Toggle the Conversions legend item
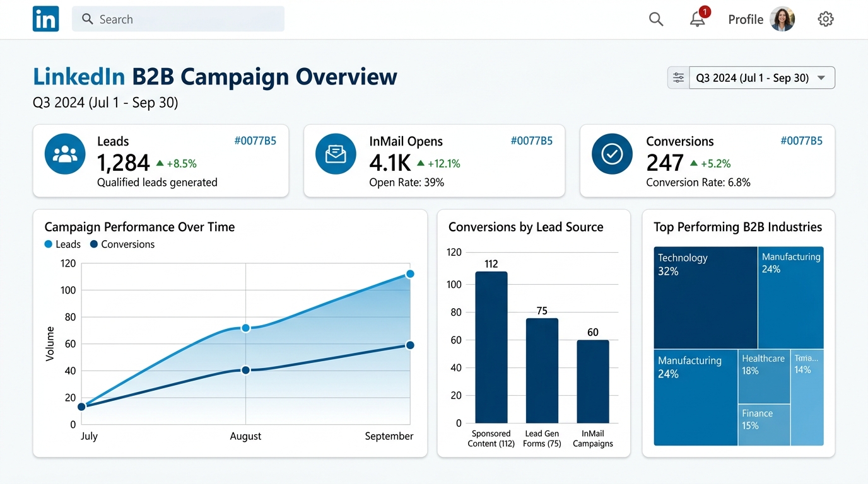The height and width of the screenshot is (484, 868). click(x=122, y=245)
